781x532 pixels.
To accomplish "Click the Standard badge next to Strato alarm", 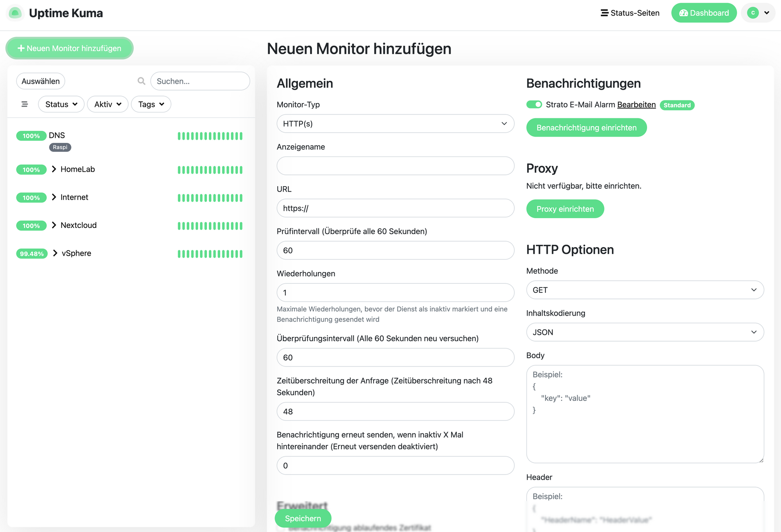I will 677,105.
